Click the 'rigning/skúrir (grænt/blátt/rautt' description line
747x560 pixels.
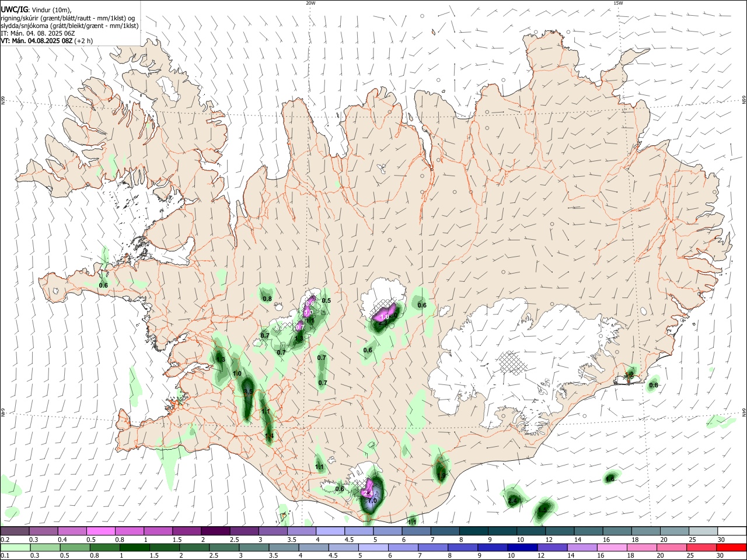(x=68, y=18)
